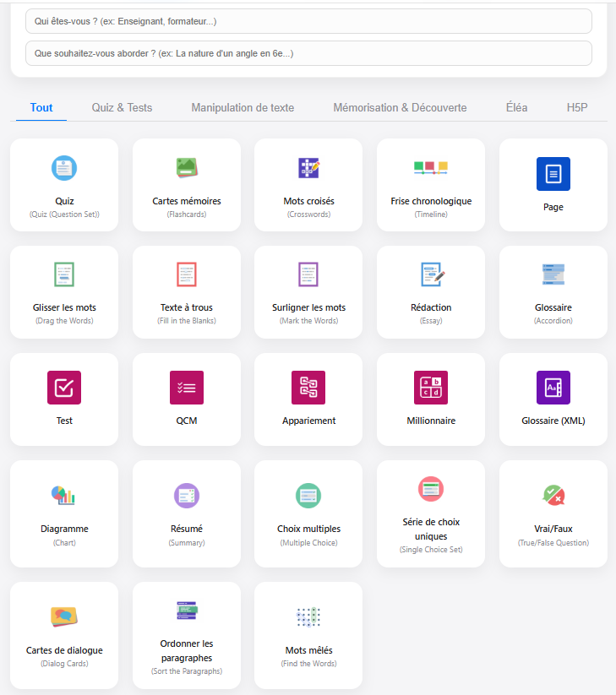Viewport: 616px width, 695px height.
Task: Select the Millionnaire activity icon
Action: [431, 388]
